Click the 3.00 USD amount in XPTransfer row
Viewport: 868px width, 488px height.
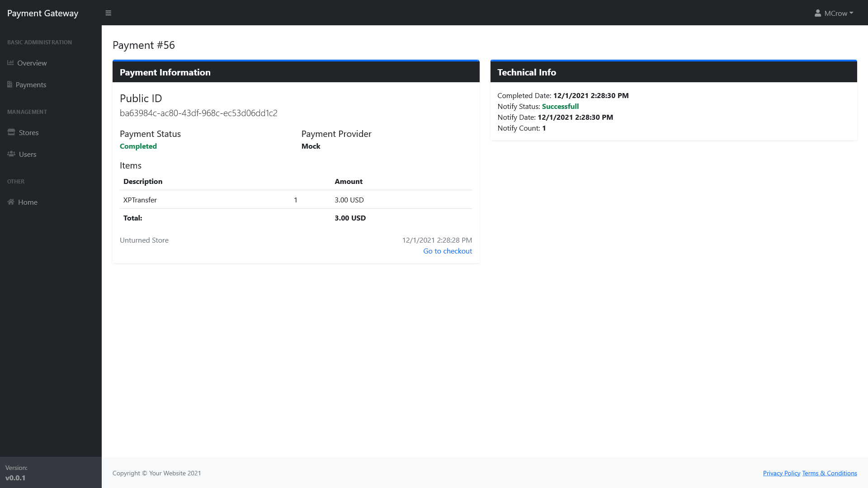point(349,200)
